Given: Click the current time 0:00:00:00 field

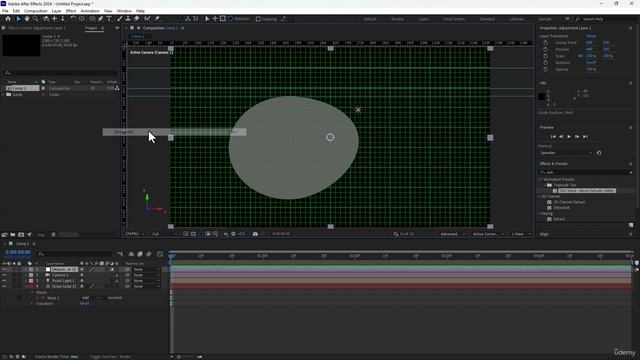Looking at the screenshot, I should [18, 252].
